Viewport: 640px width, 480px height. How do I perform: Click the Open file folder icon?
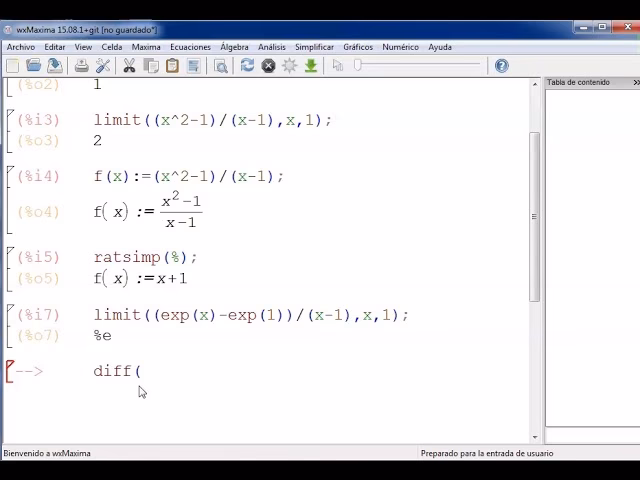click(x=33, y=66)
